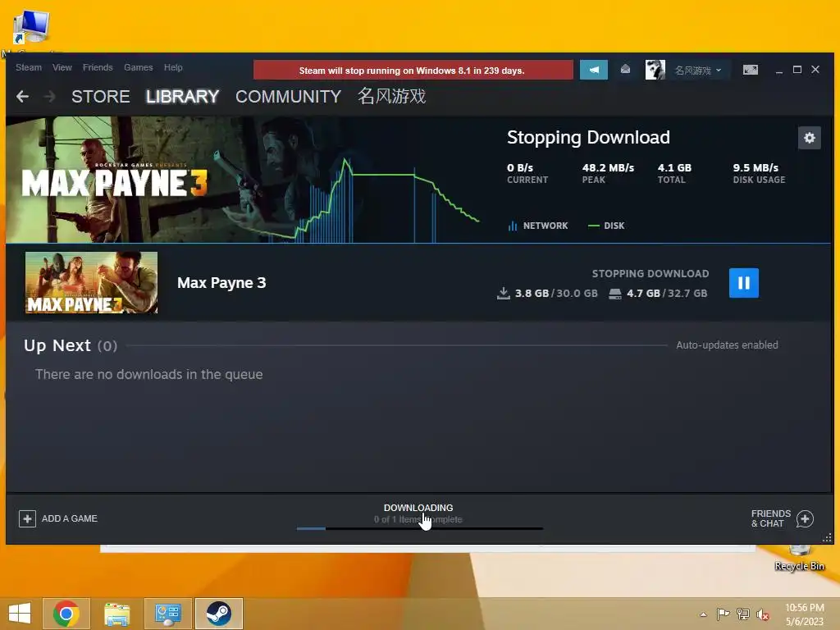840x630 pixels.
Task: Select the computer desktop shortcut icon
Action: 31,28
